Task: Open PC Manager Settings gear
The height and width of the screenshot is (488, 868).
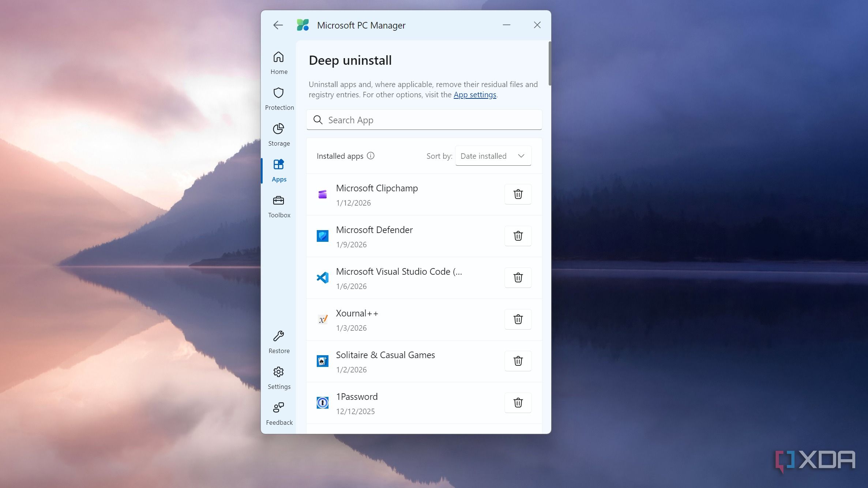Action: pos(279,378)
